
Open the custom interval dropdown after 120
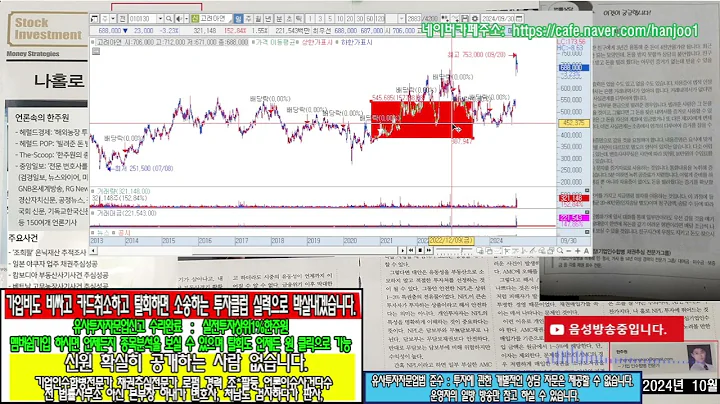401,18
